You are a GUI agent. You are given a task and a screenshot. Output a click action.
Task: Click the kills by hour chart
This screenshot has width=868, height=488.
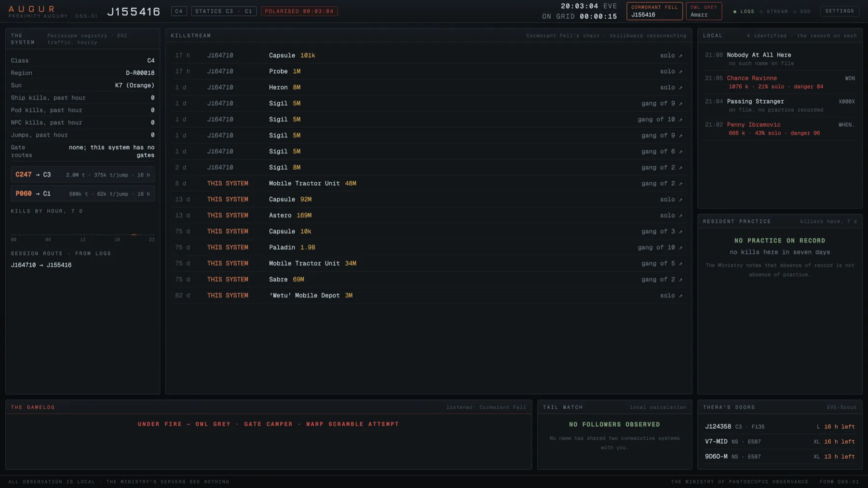click(82, 228)
